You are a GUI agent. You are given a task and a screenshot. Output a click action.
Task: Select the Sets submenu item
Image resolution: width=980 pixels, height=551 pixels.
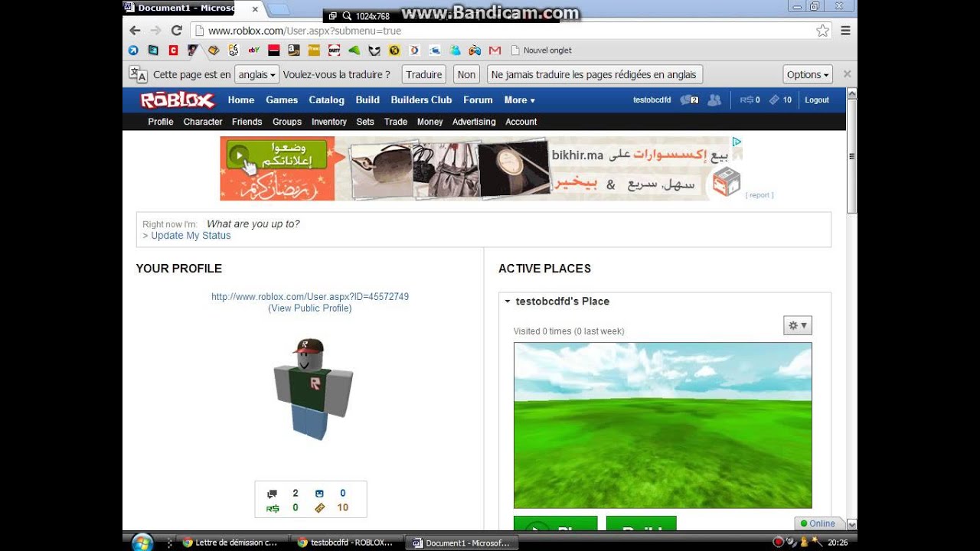click(365, 122)
